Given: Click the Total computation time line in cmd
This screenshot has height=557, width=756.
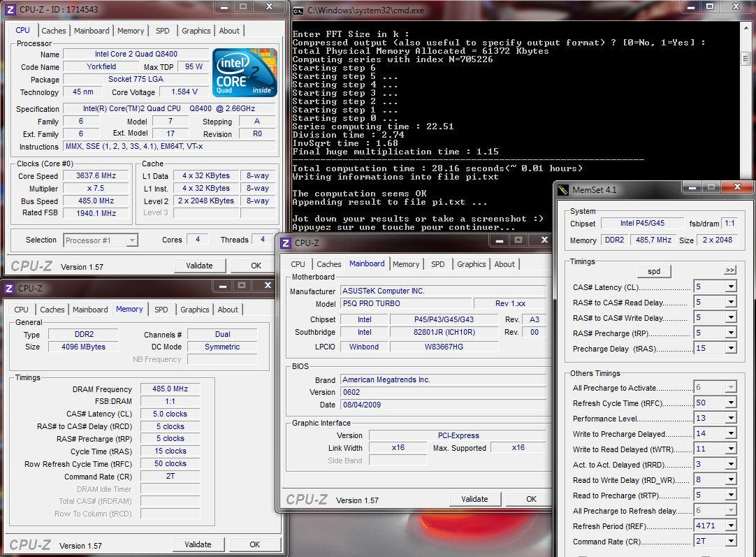Looking at the screenshot, I should [437, 168].
